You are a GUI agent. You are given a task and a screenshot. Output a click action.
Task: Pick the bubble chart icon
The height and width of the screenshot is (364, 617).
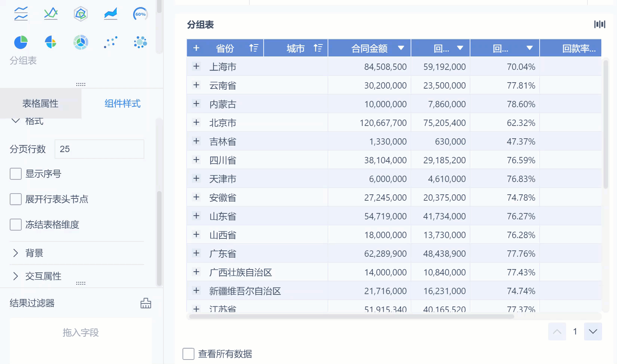(141, 42)
